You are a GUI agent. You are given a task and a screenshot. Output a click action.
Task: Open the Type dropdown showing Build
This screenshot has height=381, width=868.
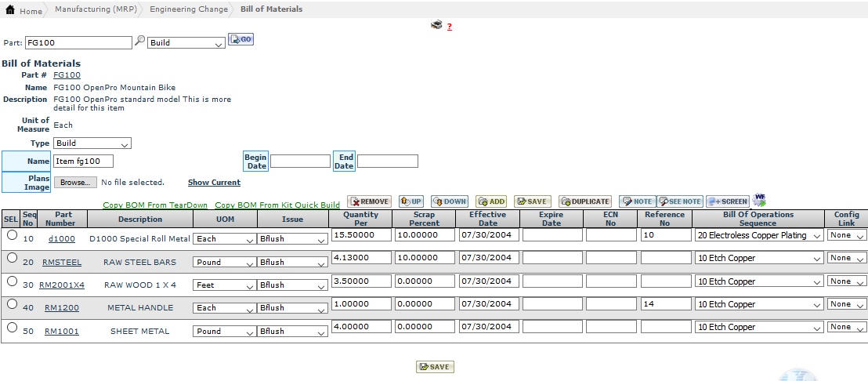(92, 143)
